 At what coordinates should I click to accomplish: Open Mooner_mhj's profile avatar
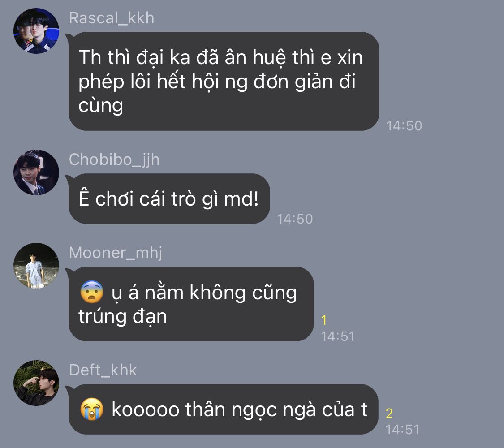(x=36, y=266)
